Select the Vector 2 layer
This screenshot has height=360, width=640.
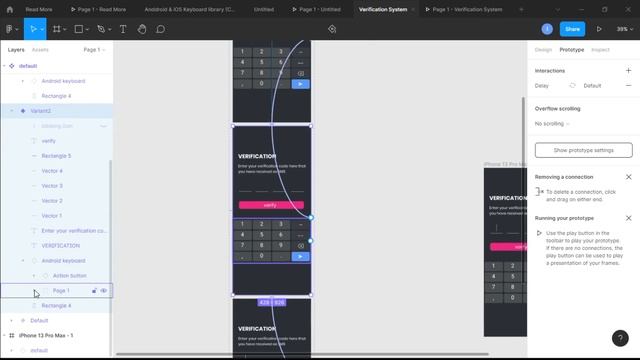(x=52, y=201)
